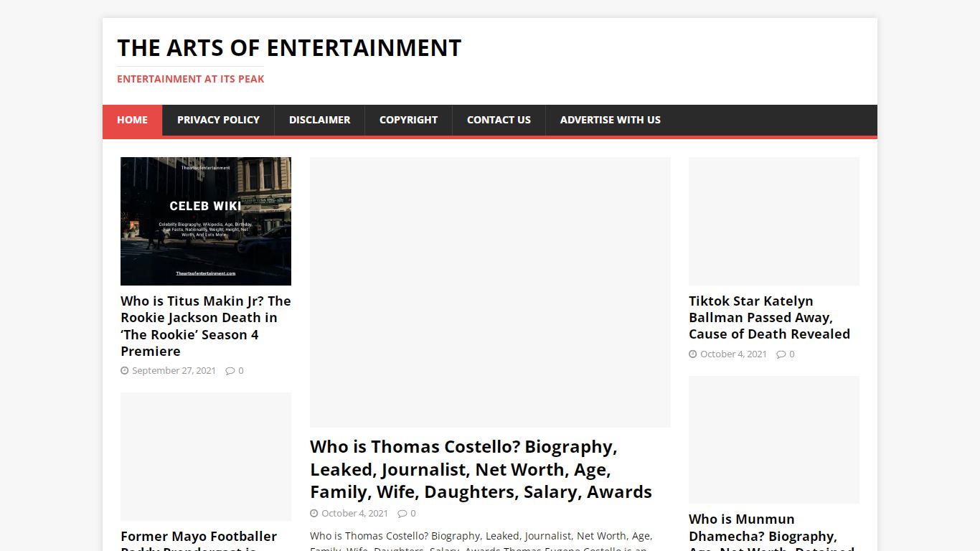
Task: Open the 0 comments link under Thomas Costello
Action: click(x=413, y=514)
